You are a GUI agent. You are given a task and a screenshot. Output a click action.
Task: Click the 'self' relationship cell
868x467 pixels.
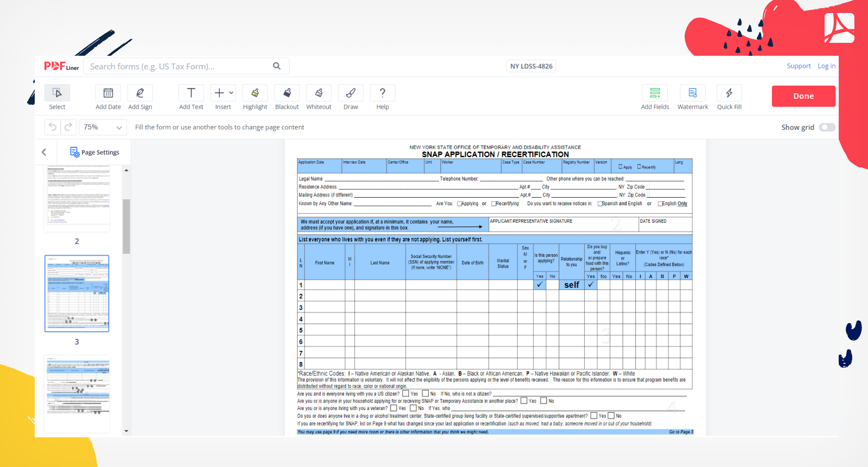pyautogui.click(x=572, y=285)
